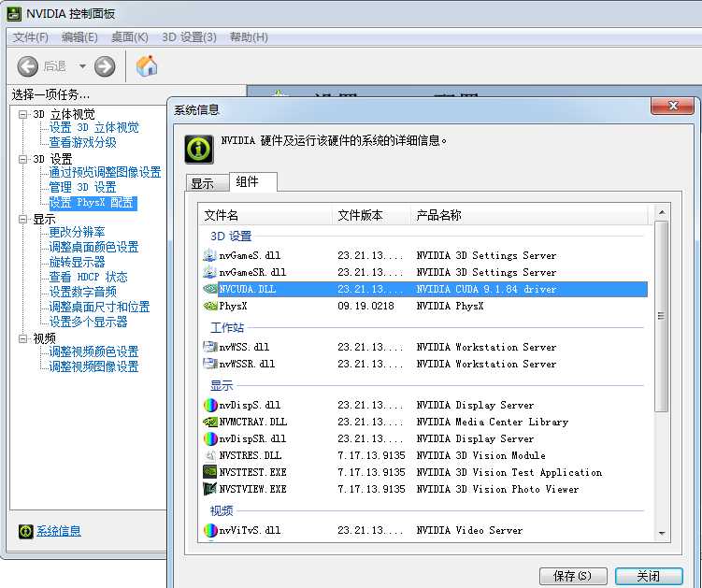The width and height of the screenshot is (702, 588).
Task: Click the 关闭 button
Action: [649, 576]
